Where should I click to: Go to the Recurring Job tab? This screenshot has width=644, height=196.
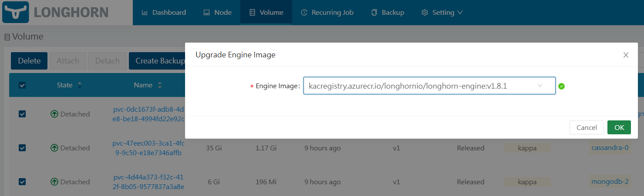point(327,13)
